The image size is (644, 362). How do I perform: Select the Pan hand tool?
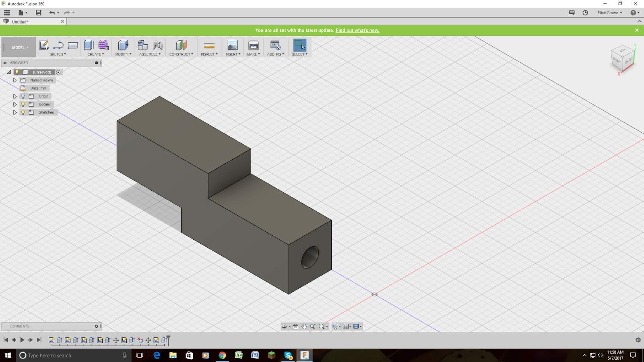point(304,327)
